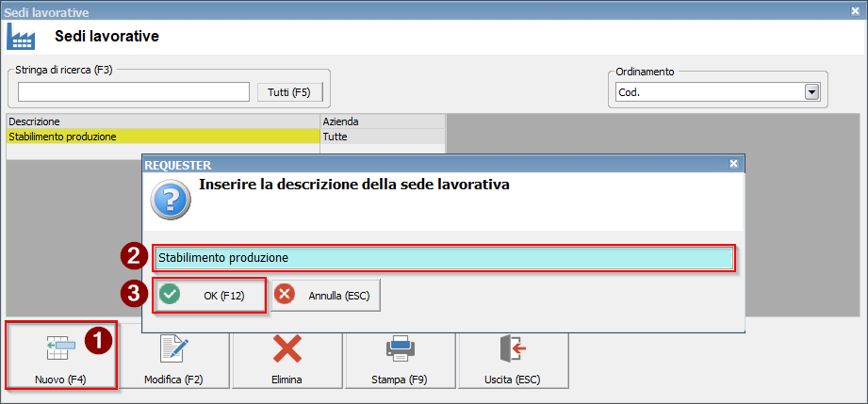Viewport: 868px width, 404px height.
Task: Click the green checkmark on OK button
Action: point(170,295)
